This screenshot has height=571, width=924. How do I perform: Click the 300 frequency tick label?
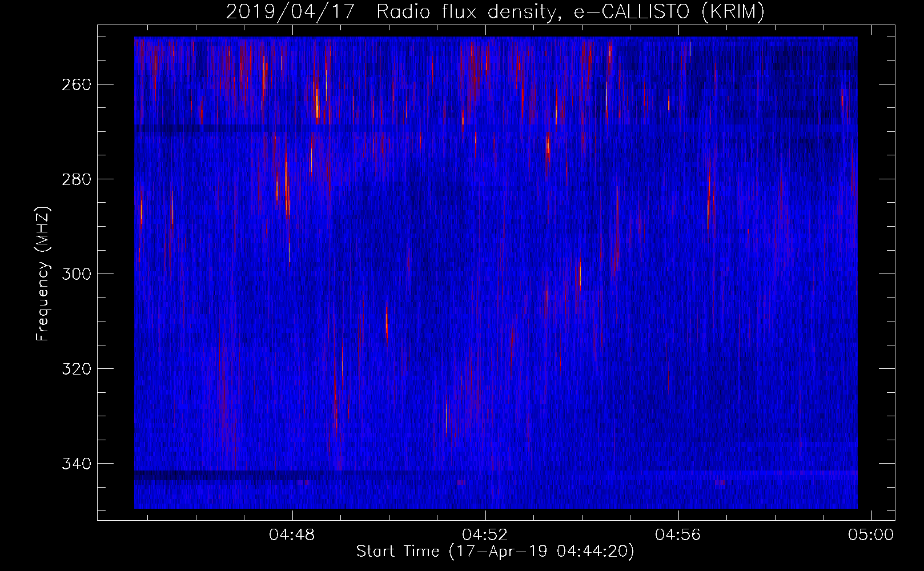tap(77, 274)
